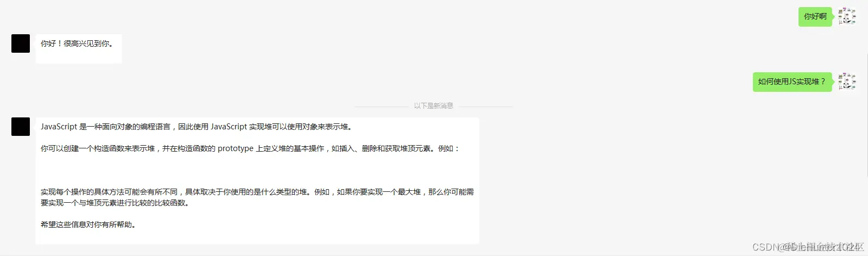Open the black bot avatar beside the JavaScript reply
This screenshot has width=868, height=256.
pos(21,127)
